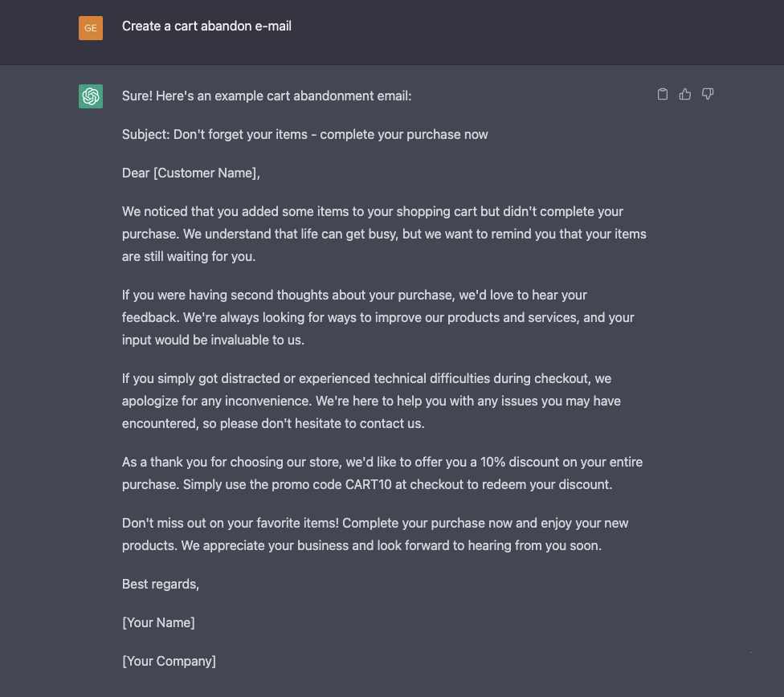Click the line "Sure! Here's an example cart abandonment email:"
This screenshot has height=697, width=784.
point(267,96)
